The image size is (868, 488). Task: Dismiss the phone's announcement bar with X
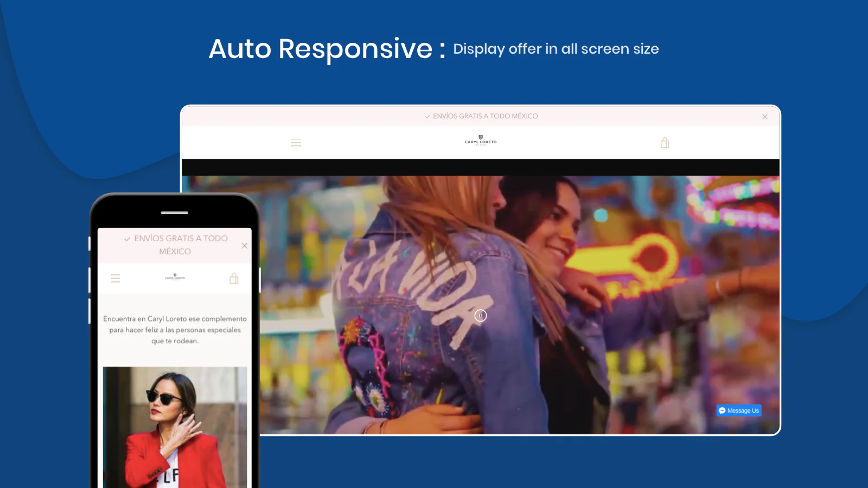[x=244, y=246]
